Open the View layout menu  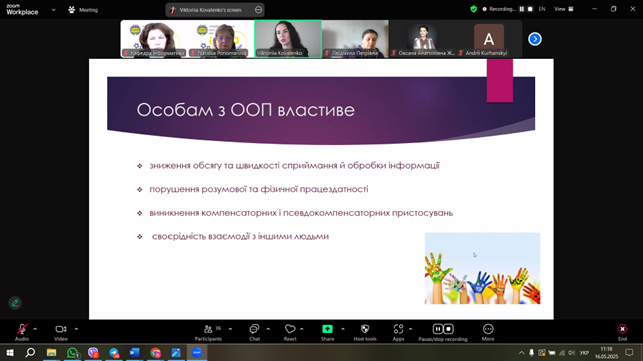pyautogui.click(x=564, y=9)
